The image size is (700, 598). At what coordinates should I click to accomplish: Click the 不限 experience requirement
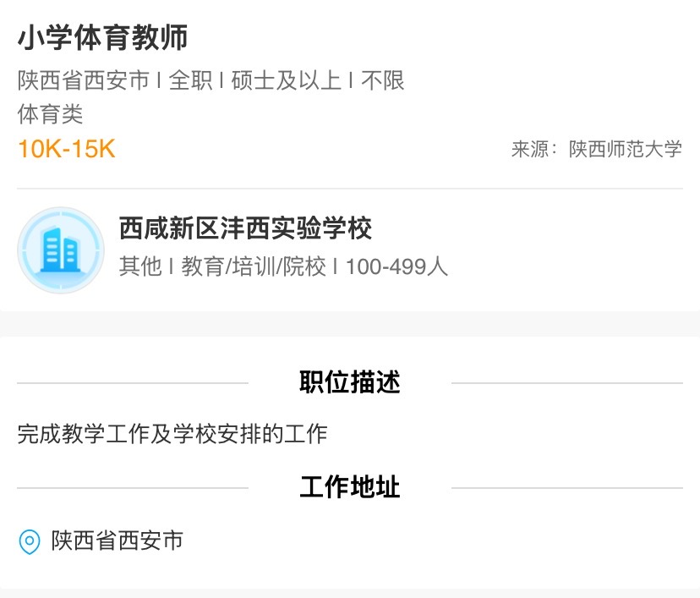click(383, 80)
